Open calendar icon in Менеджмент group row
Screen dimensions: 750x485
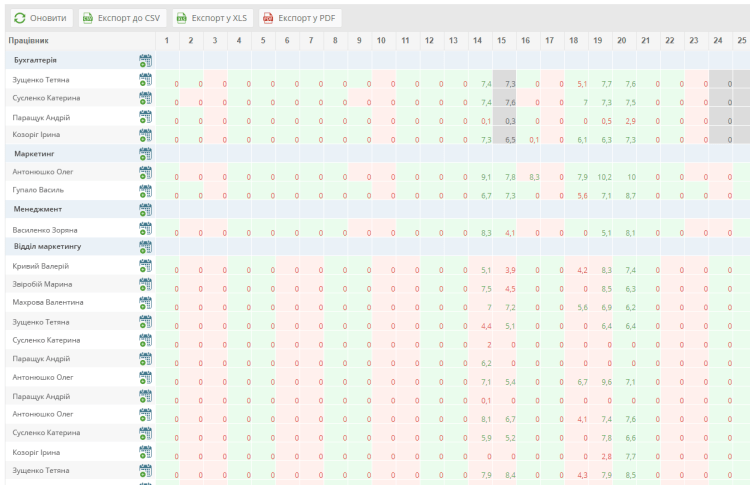click(x=145, y=210)
